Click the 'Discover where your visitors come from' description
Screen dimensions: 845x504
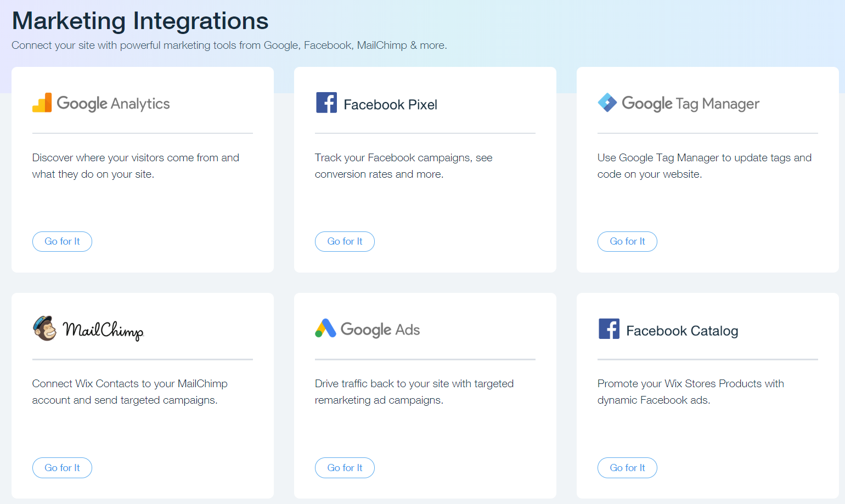click(136, 166)
